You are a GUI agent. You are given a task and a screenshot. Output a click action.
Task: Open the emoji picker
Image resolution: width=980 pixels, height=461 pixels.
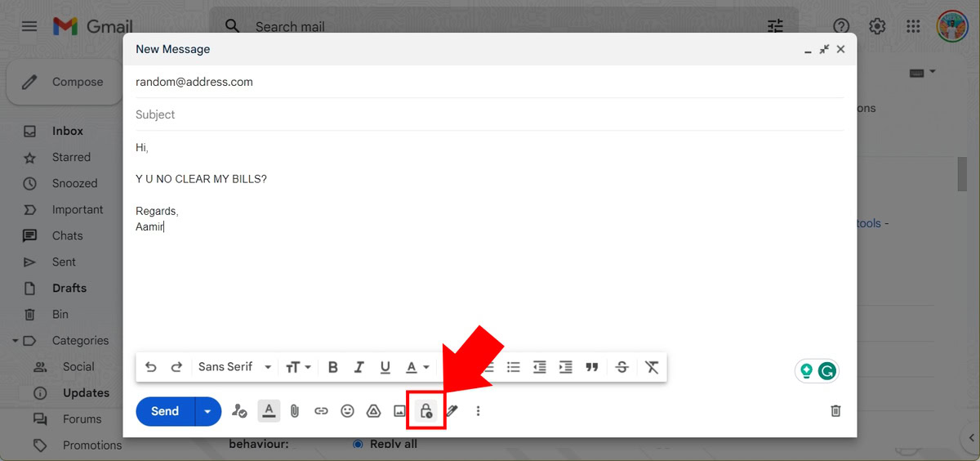coord(347,411)
